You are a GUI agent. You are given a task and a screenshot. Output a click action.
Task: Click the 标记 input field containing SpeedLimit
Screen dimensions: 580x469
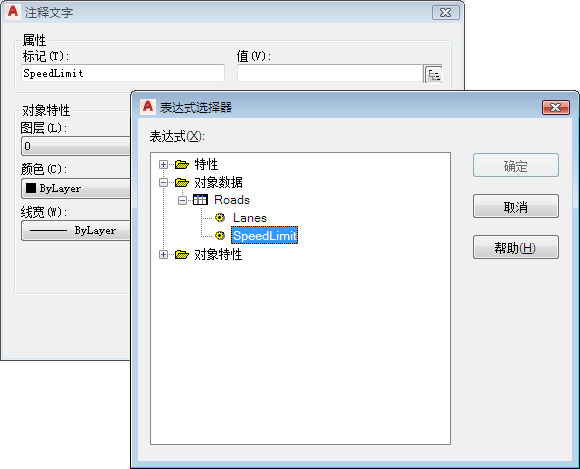pos(123,73)
